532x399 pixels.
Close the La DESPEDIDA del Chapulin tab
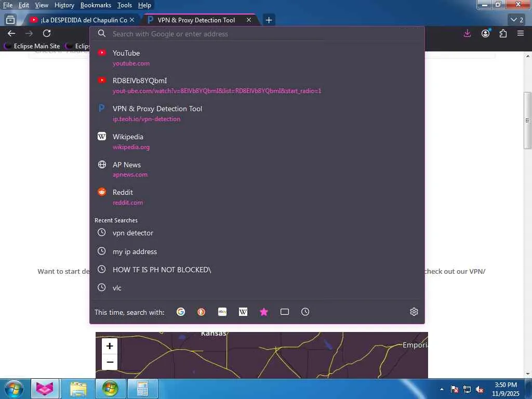(132, 20)
